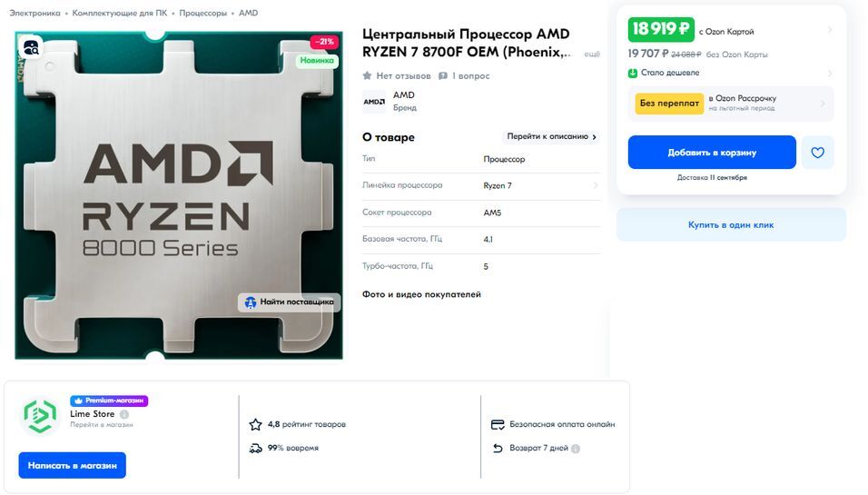The image size is (868, 495).
Task: Click info icon next to Возврат 7 дней
Action: pos(576,449)
